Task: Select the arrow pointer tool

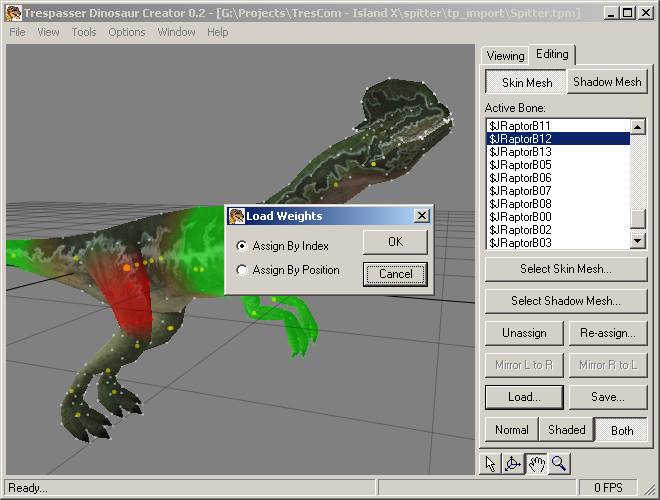Action: [490, 463]
